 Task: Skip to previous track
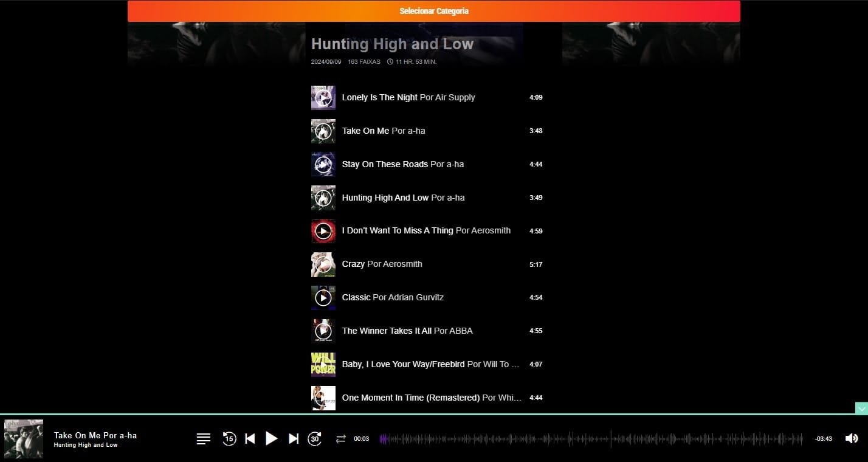(x=250, y=438)
